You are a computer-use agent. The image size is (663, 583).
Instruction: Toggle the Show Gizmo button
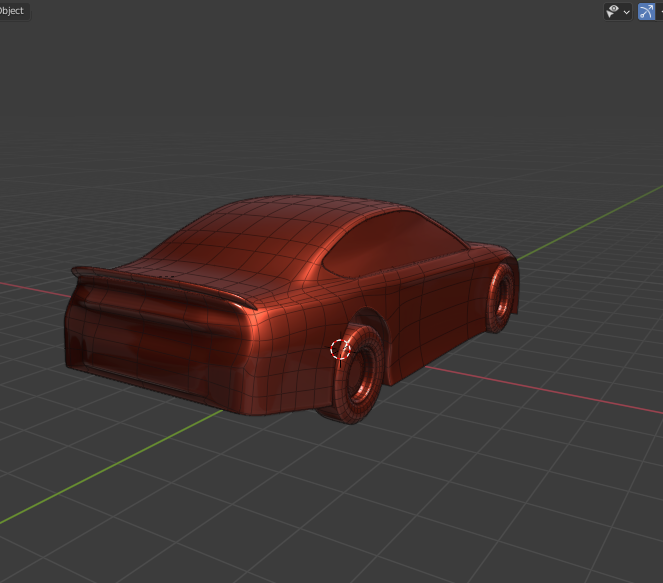(646, 11)
